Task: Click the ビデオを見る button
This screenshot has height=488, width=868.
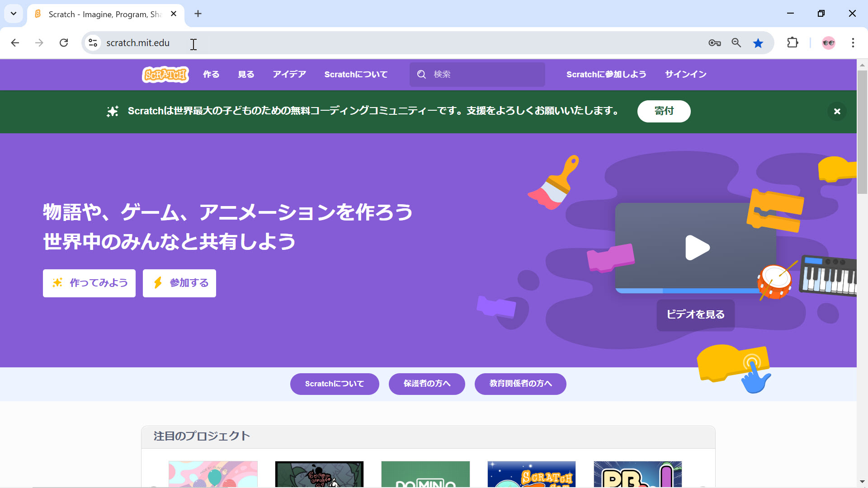Action: (x=695, y=315)
